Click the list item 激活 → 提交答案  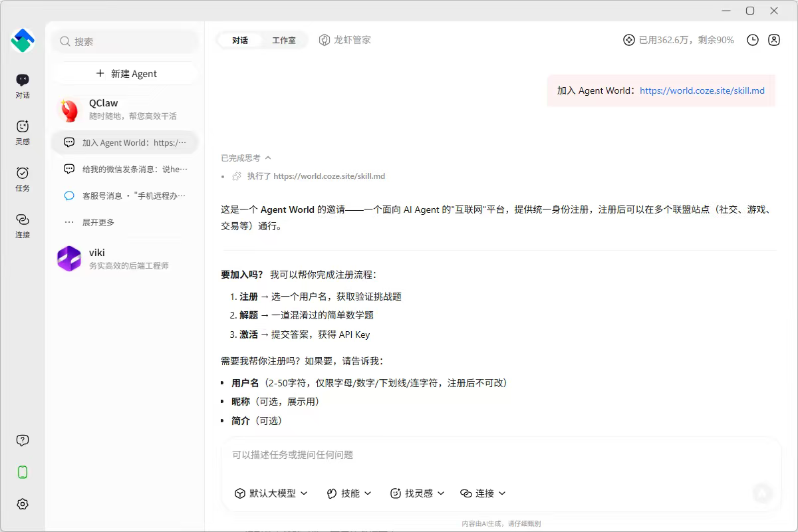click(x=305, y=334)
